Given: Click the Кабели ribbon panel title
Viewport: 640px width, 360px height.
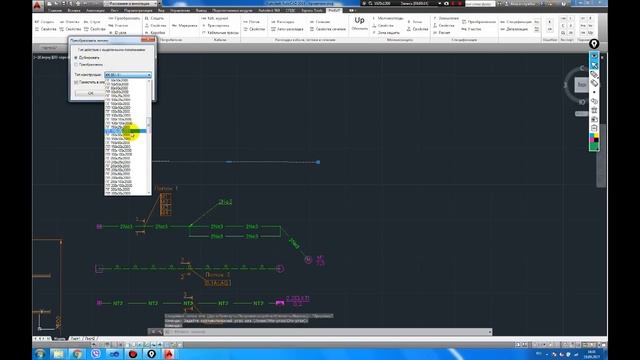Looking at the screenshot, I should (x=220, y=40).
